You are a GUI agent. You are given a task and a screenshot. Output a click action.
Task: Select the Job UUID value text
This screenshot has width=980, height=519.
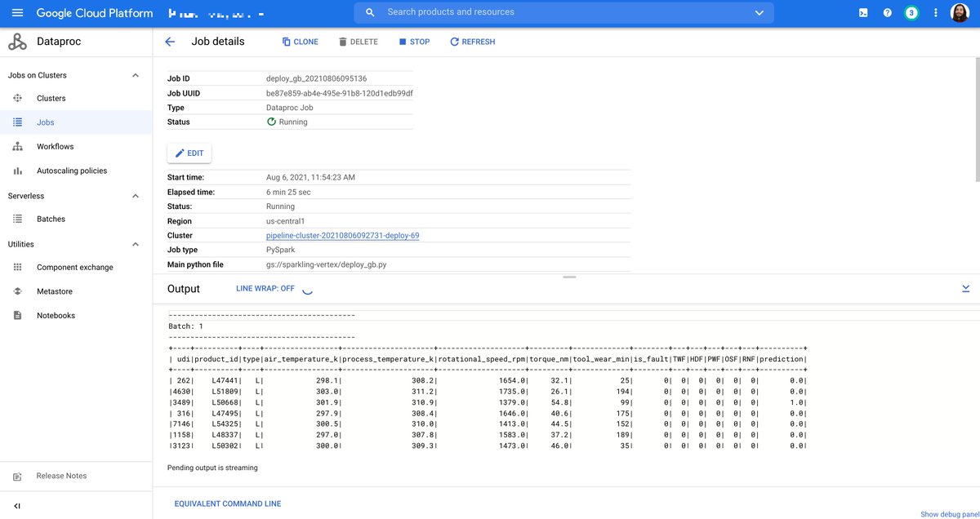coord(340,94)
